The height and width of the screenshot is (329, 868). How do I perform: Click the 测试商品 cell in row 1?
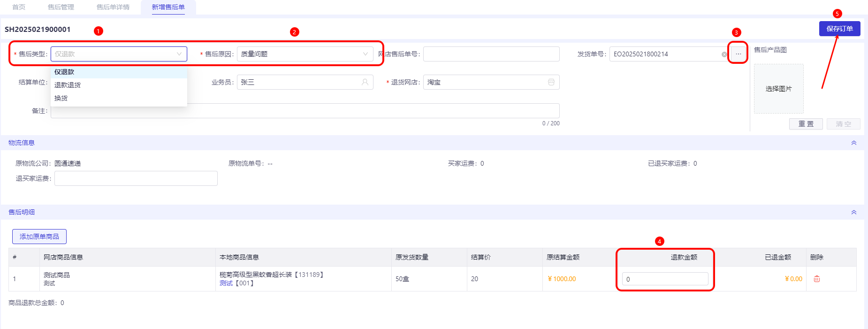[x=57, y=275]
